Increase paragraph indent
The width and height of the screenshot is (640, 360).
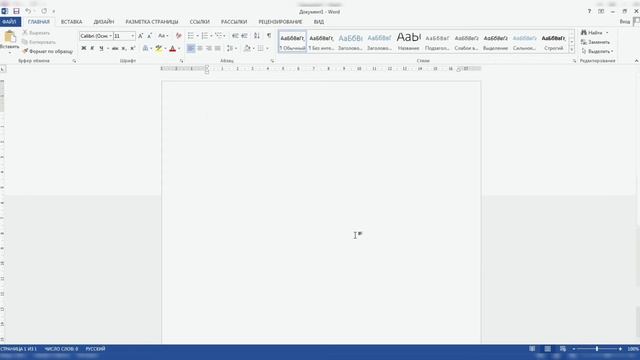coord(244,36)
